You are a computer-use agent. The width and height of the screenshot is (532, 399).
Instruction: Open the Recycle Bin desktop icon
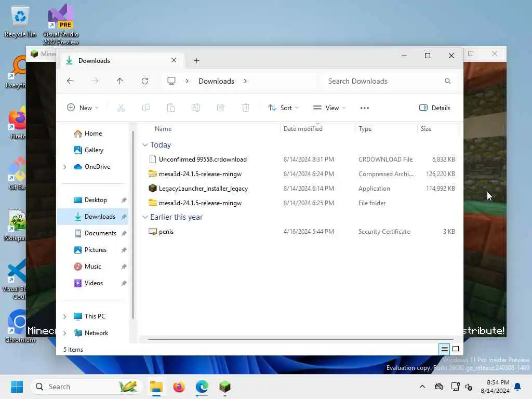pos(20,22)
